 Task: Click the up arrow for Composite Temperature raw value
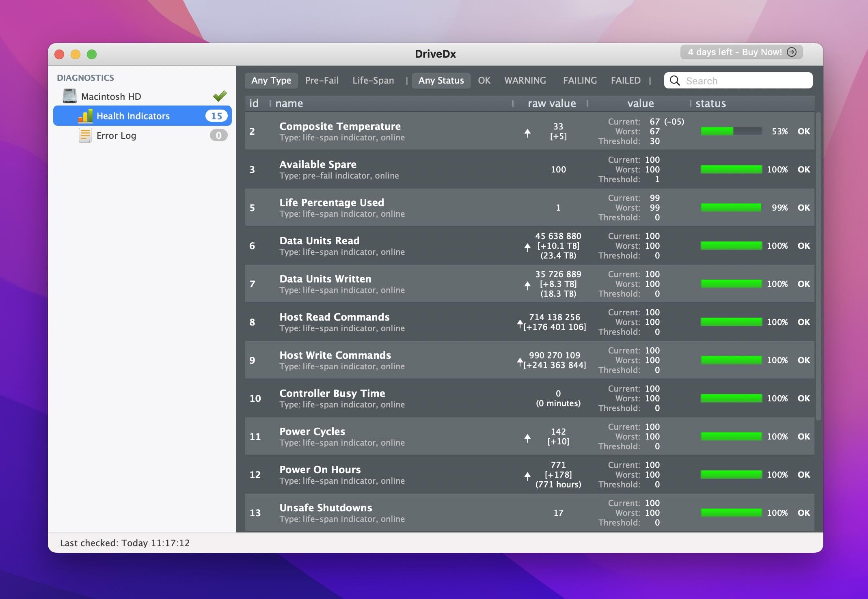point(527,133)
